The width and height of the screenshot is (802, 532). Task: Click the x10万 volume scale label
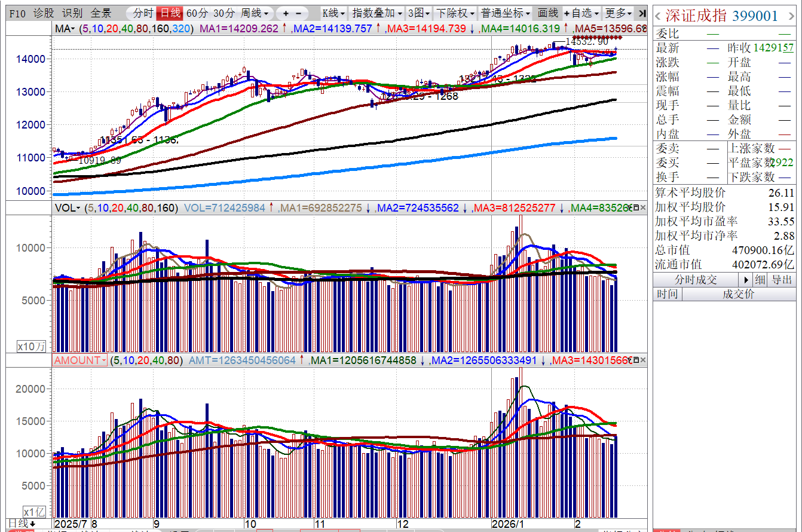point(31,346)
